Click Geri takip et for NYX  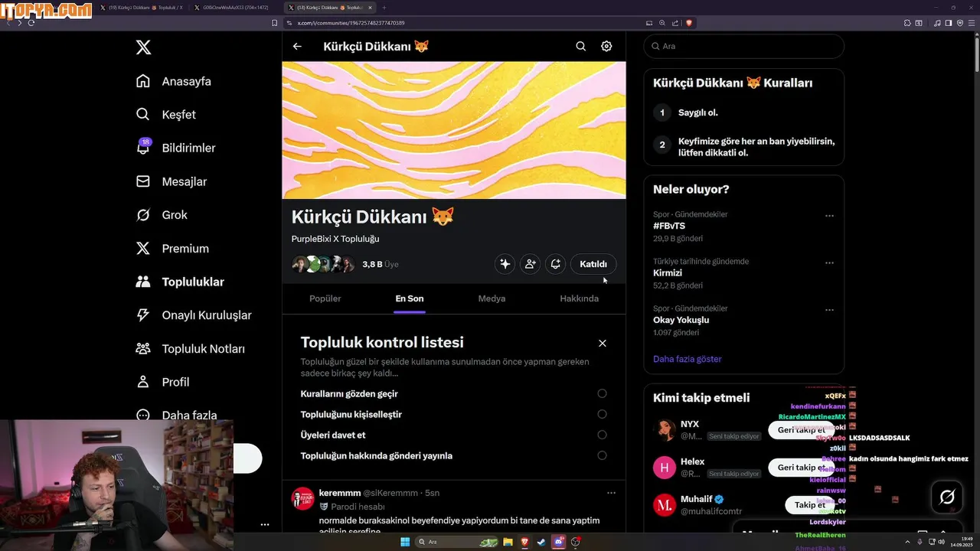point(802,430)
